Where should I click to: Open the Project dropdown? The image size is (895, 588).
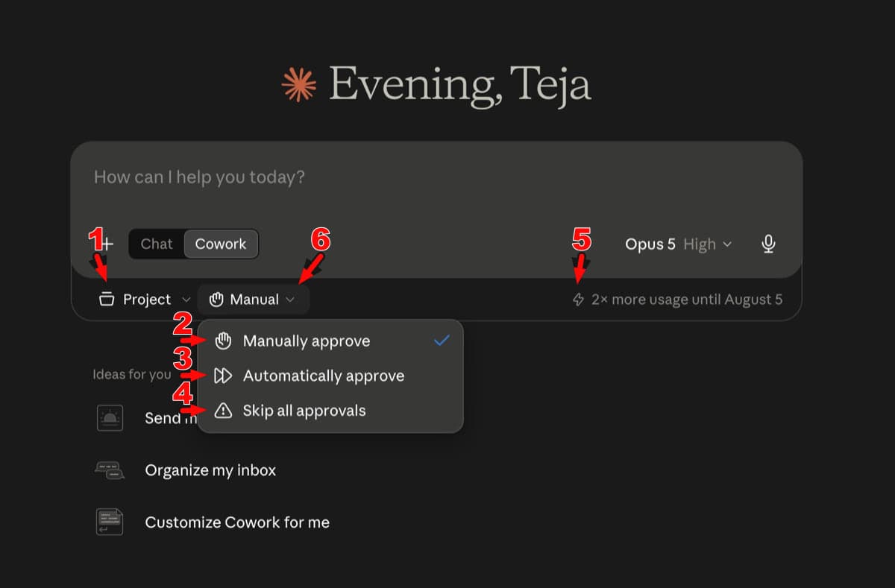coord(145,300)
